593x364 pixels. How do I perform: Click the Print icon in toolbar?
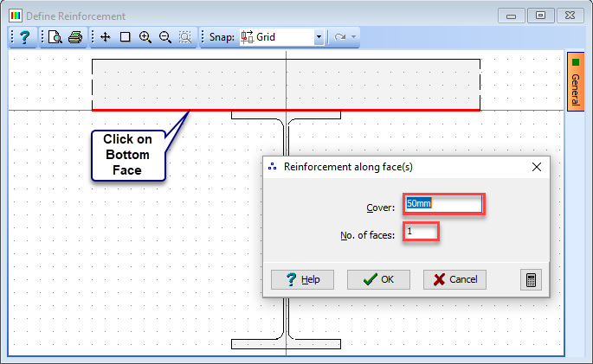tap(74, 37)
